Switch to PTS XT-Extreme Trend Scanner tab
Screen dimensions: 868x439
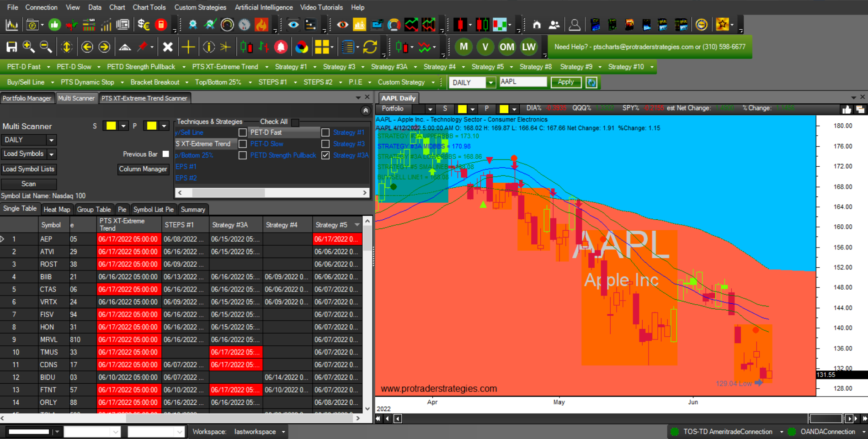(144, 98)
